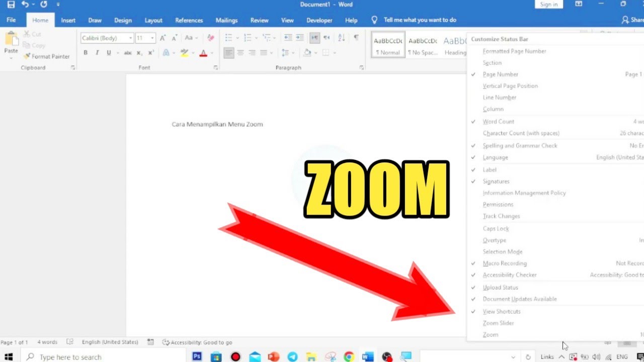Open the line spacing dropdown
Viewport: 644px width, 362px height.
pyautogui.click(x=288, y=53)
